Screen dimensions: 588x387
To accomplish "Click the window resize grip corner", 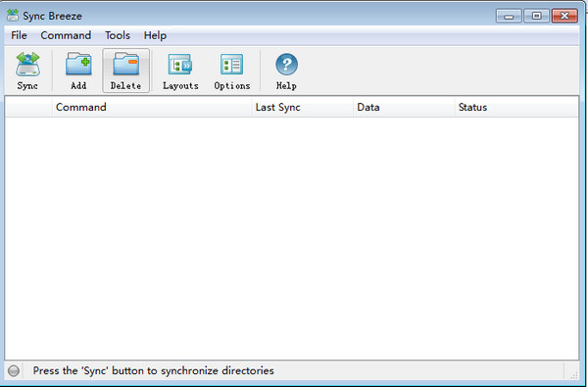I will tap(573, 375).
